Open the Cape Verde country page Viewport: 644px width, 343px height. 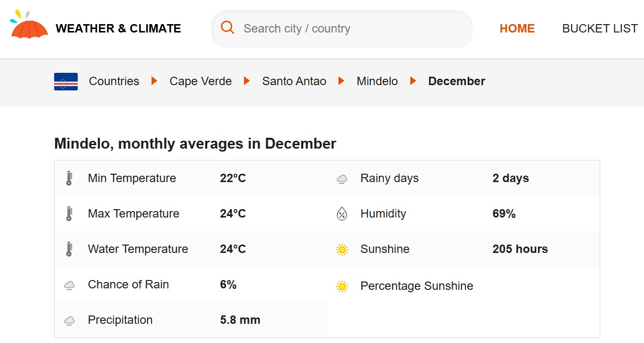200,81
